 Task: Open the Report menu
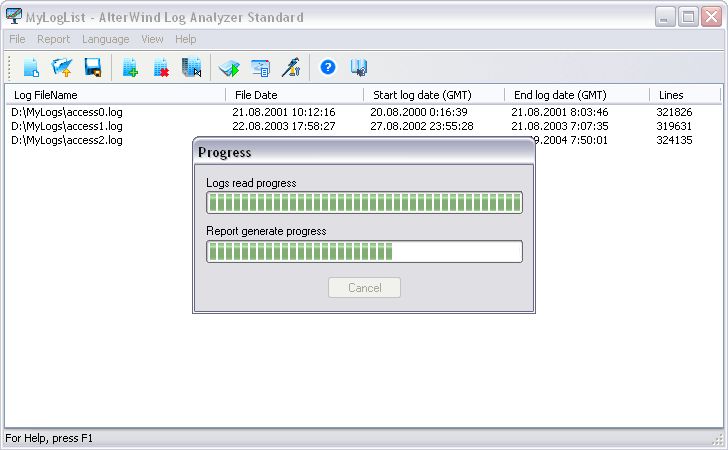point(53,39)
